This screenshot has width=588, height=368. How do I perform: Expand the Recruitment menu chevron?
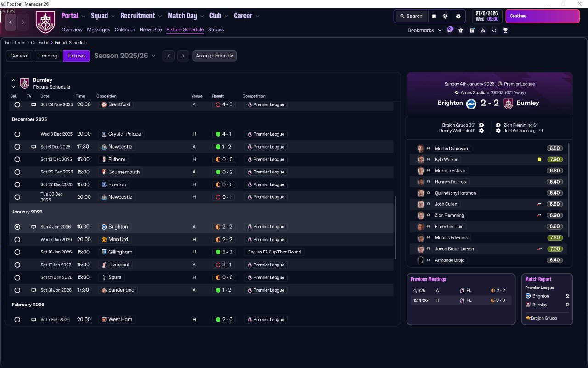coord(160,16)
